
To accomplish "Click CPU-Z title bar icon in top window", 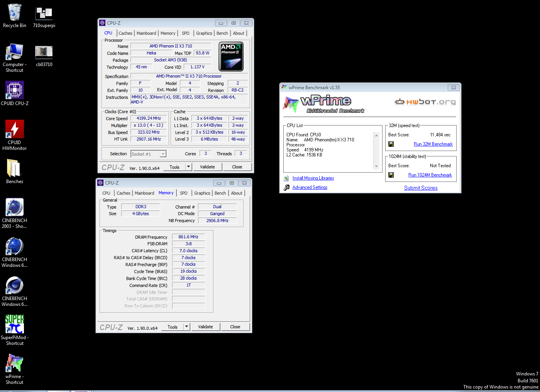I will click(102, 23).
